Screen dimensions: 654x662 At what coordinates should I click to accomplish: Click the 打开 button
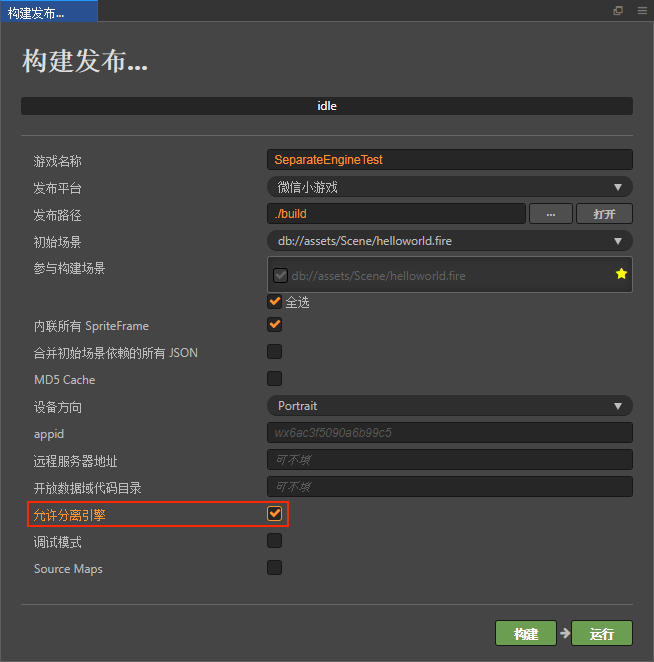coord(604,214)
